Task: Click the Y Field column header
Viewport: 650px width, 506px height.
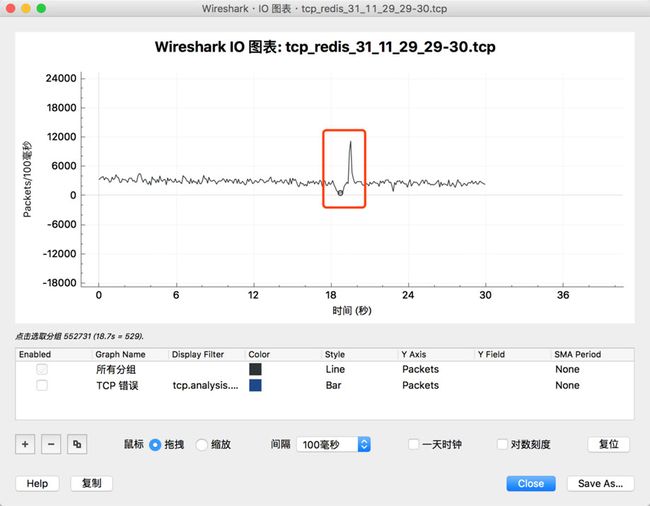Action: [x=513, y=354]
